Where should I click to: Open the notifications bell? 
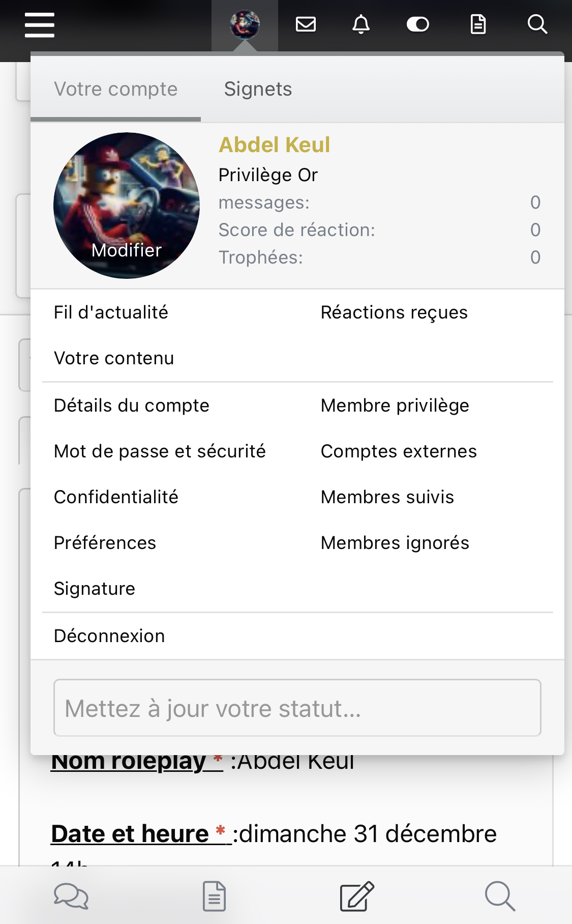click(x=361, y=24)
